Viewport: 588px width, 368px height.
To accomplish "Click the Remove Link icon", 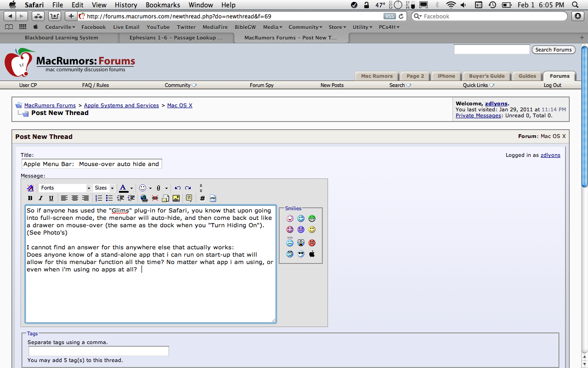I will pos(155,198).
